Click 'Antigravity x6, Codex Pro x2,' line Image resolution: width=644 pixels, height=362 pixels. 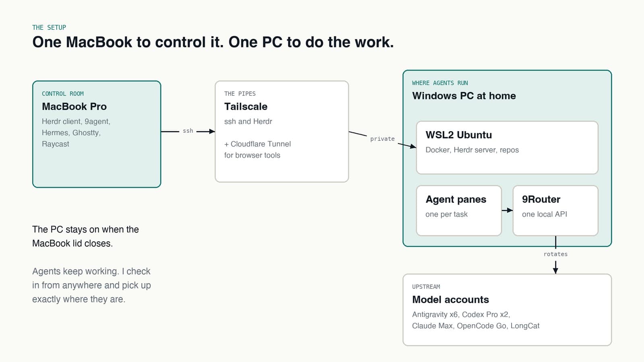click(x=461, y=315)
